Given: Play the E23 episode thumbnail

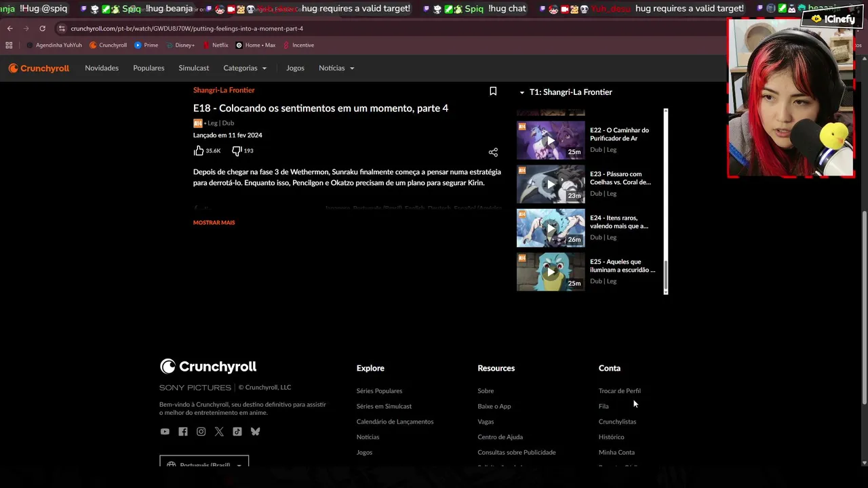Looking at the screenshot, I should tap(551, 184).
